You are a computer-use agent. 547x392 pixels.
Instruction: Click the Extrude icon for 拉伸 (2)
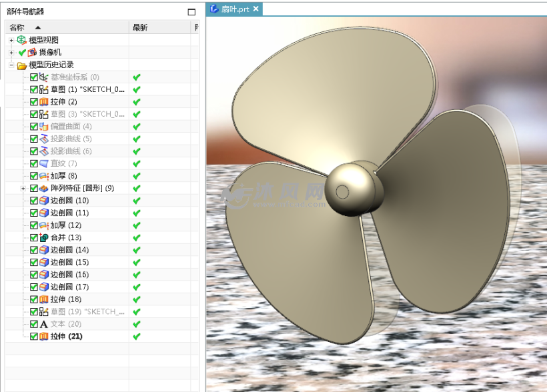44,102
